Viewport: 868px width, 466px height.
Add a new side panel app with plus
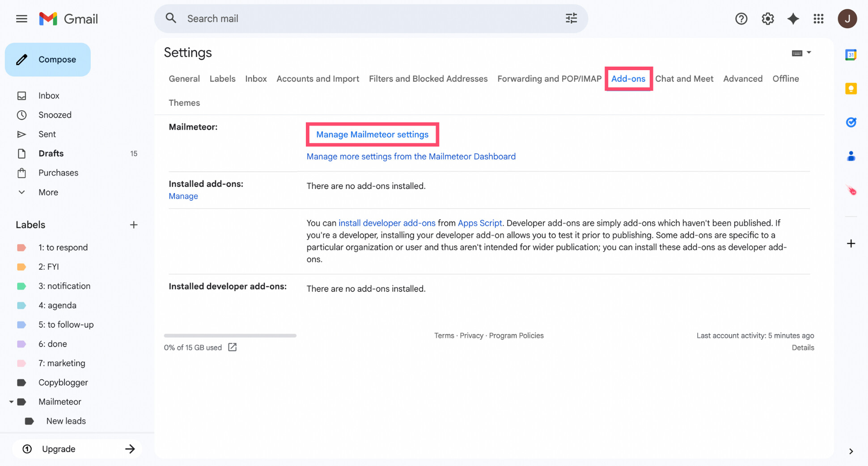pyautogui.click(x=851, y=243)
